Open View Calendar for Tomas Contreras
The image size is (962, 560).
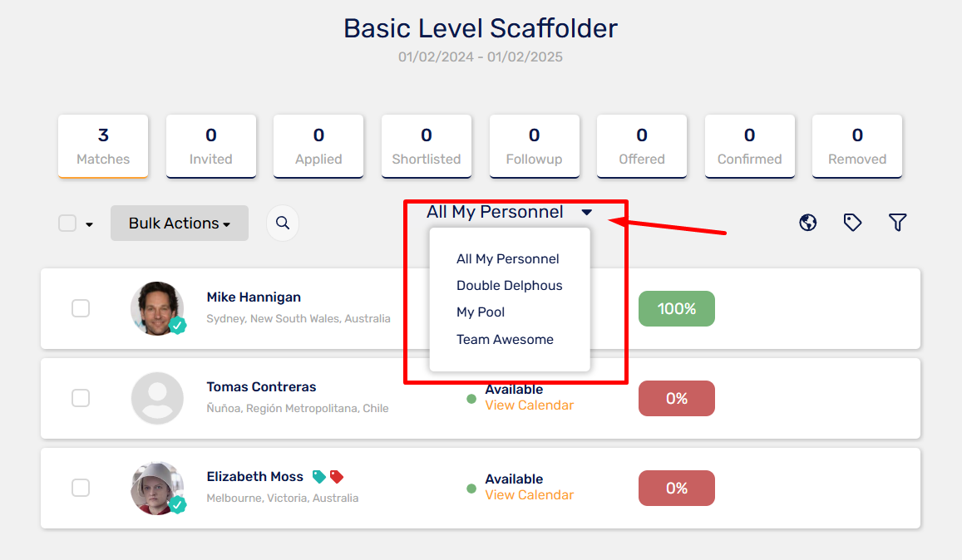529,405
